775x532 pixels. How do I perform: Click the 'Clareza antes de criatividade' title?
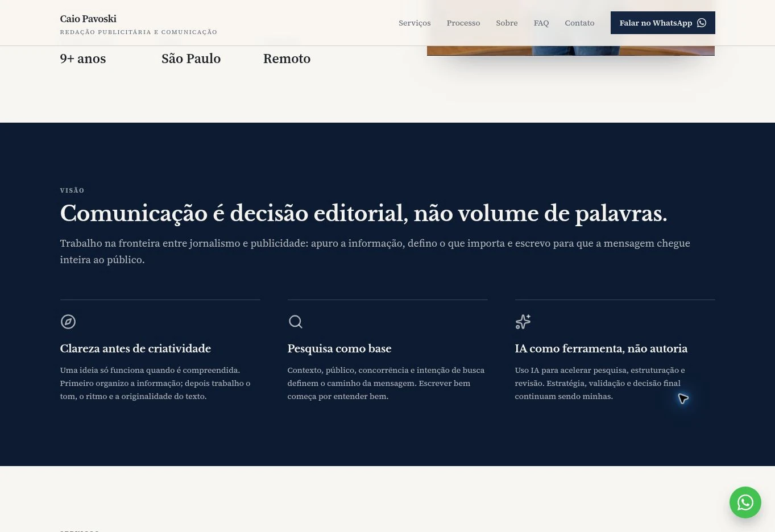135,348
